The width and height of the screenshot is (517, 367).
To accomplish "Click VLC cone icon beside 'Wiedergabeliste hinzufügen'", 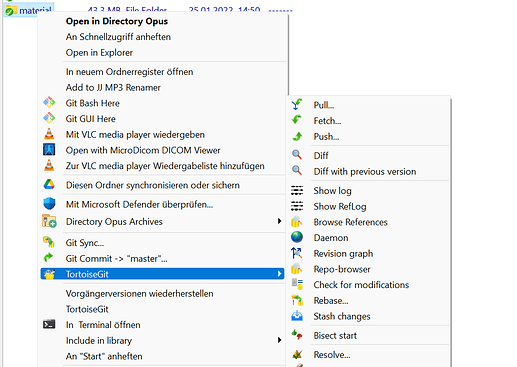I will 49,165.
